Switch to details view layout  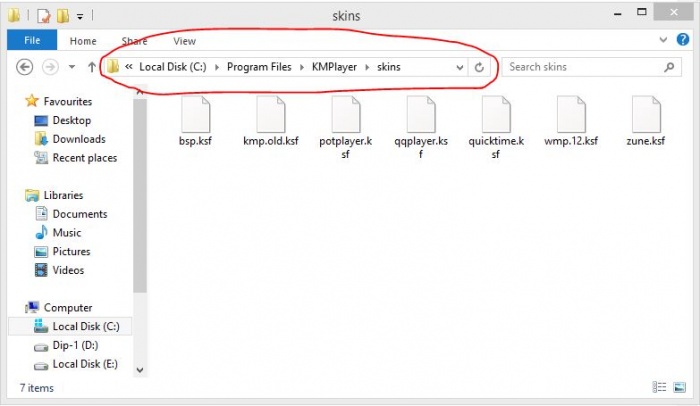tap(659, 387)
